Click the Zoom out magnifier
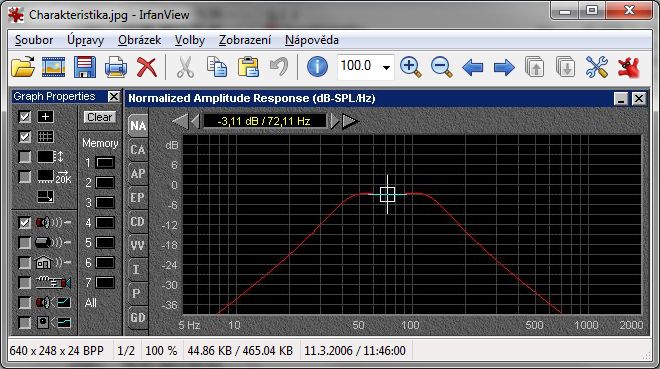 442,66
